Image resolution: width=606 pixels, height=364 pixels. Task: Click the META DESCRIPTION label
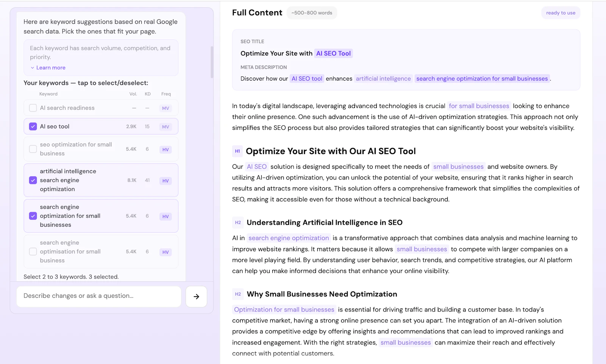[264, 67]
